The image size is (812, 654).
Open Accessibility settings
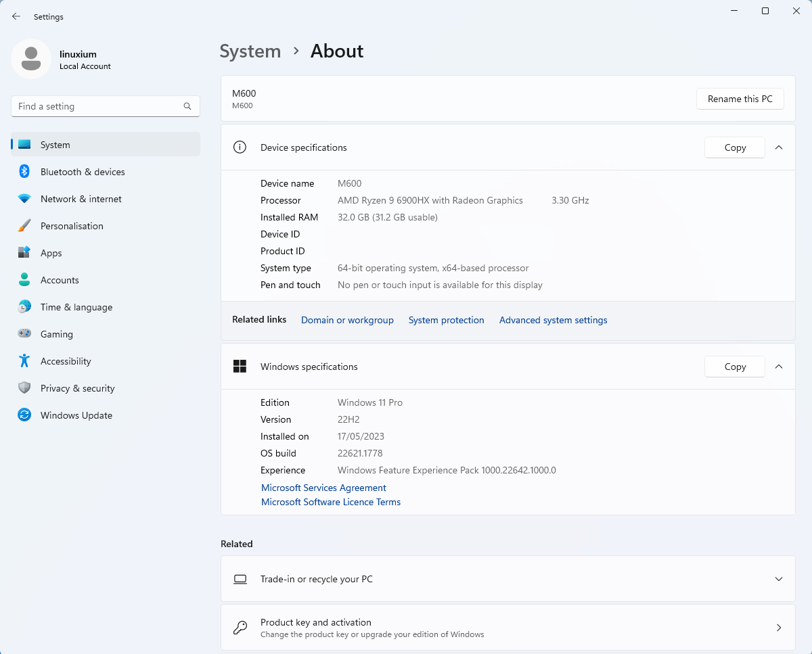[x=106, y=361]
